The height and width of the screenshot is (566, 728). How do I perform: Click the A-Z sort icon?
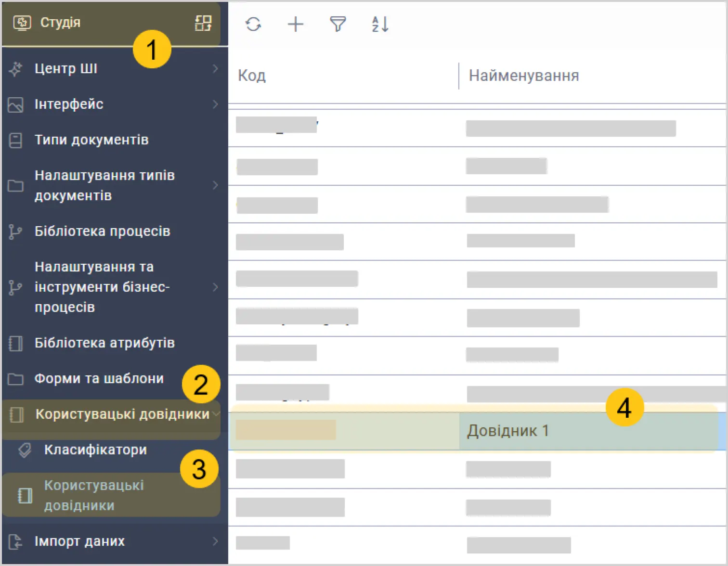[380, 24]
